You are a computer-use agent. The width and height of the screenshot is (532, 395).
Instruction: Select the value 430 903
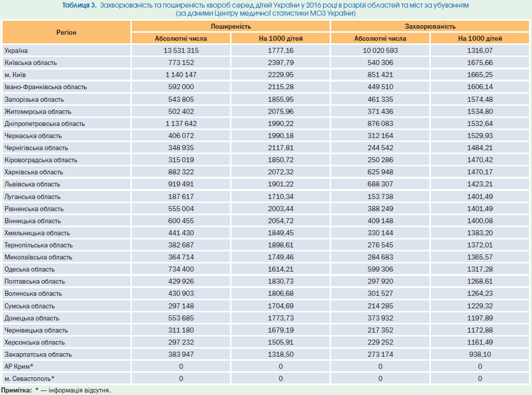[x=181, y=294]
